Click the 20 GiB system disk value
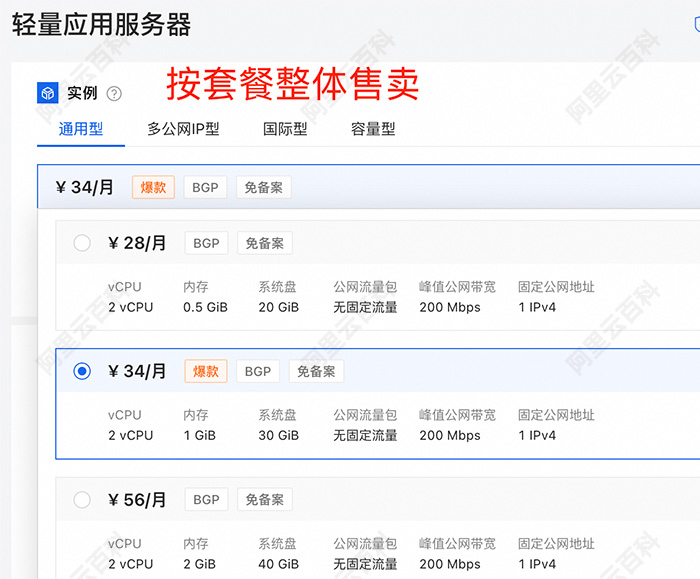 pyautogui.click(x=279, y=307)
